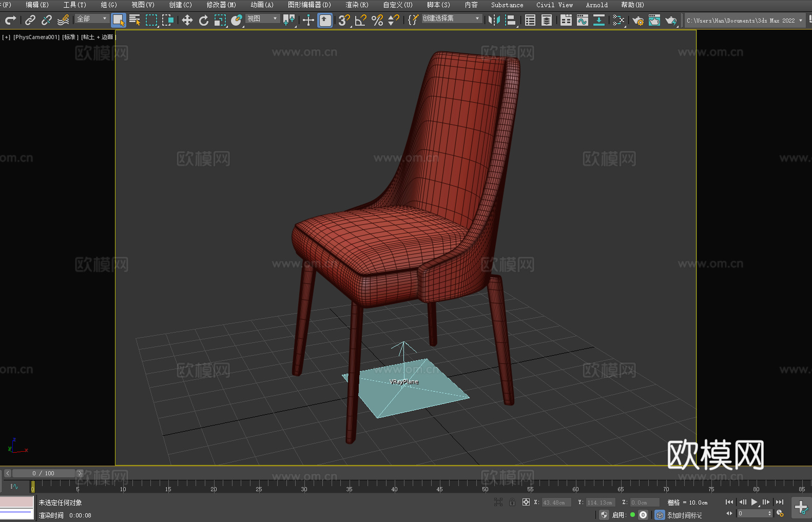Screen dimensions: 812x522
Task: Toggle Absolute/Offset transform type-in mode
Action: [526, 502]
